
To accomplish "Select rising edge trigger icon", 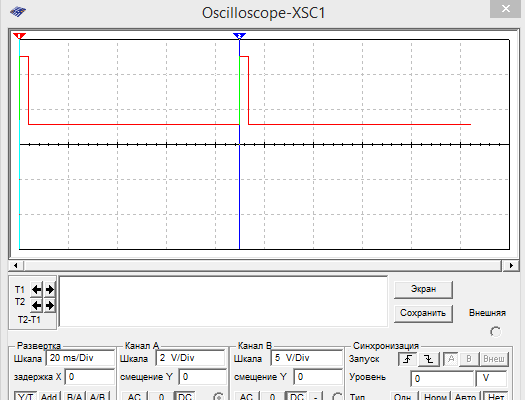I will point(407,359).
